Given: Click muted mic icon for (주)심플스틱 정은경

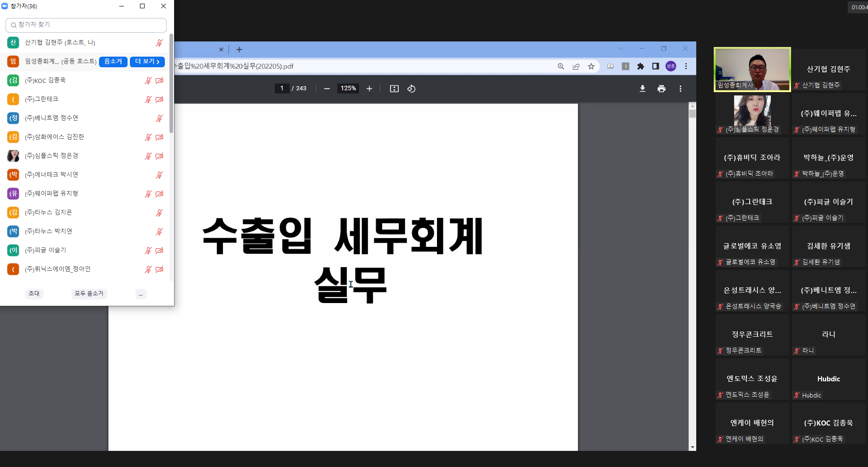Looking at the screenshot, I should [148, 156].
